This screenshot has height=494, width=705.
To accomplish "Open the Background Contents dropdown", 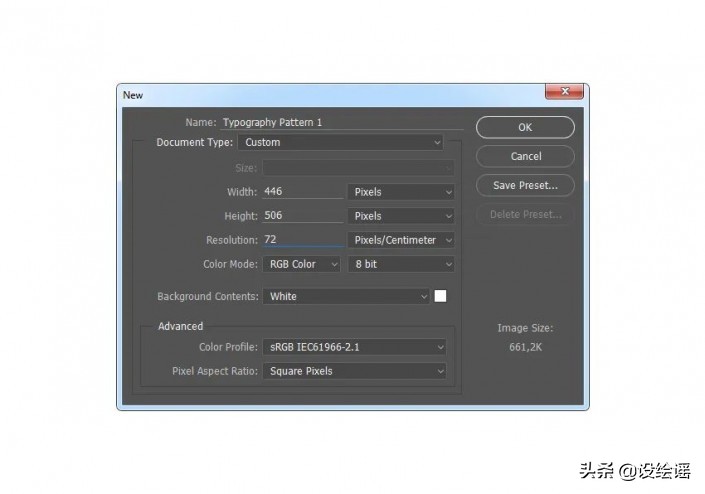I will [346, 296].
